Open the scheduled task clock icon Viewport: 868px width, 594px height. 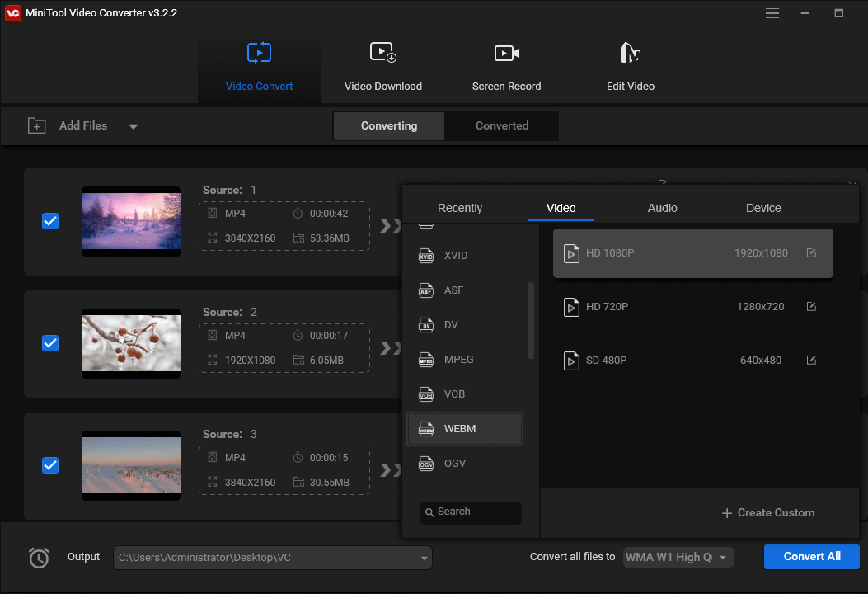tap(39, 558)
